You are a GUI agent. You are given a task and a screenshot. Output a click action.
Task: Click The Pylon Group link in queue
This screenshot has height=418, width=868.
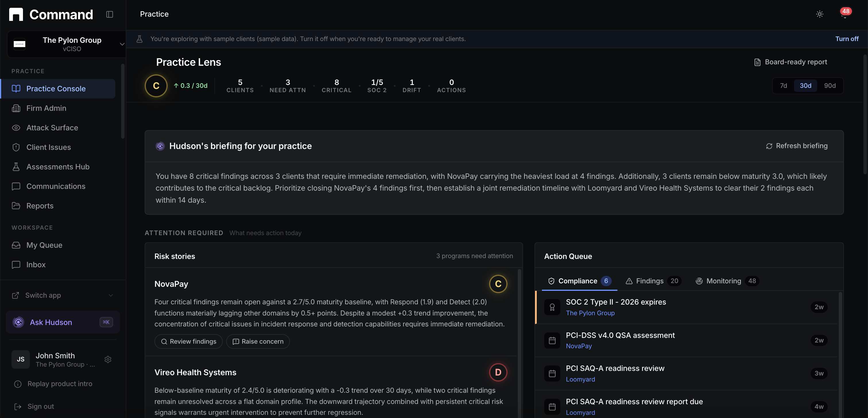click(590, 313)
